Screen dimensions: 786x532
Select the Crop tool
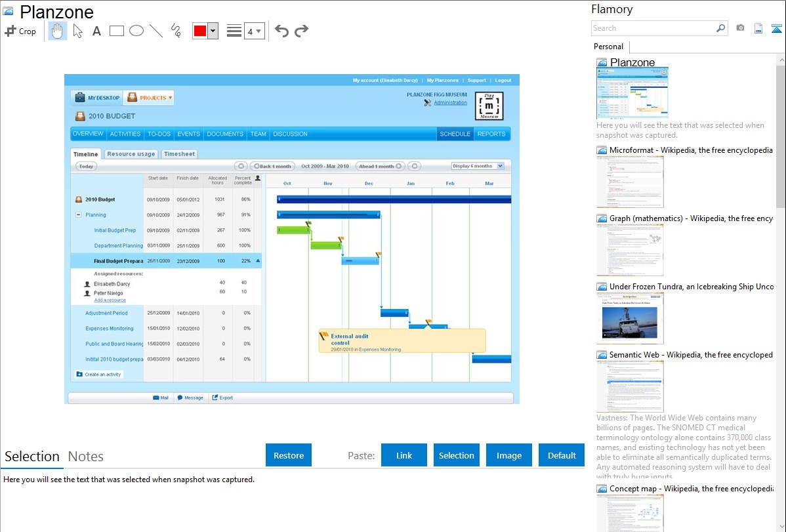20,31
